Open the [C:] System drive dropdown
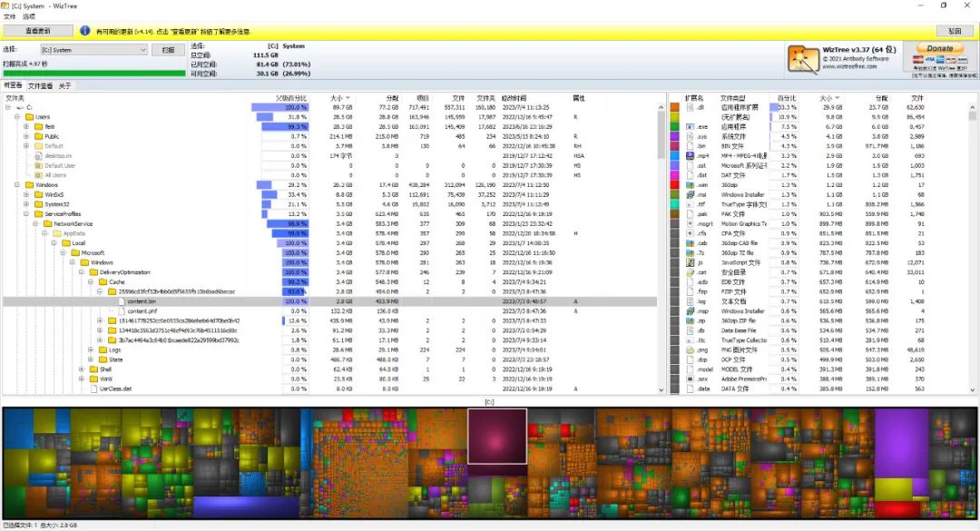980x531 pixels. (x=93, y=49)
